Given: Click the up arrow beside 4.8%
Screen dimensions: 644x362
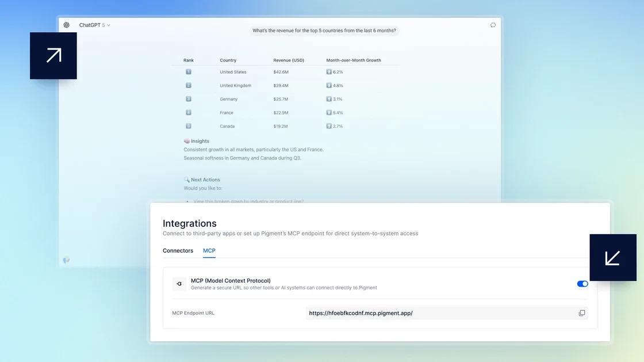Looking at the screenshot, I should point(329,85).
